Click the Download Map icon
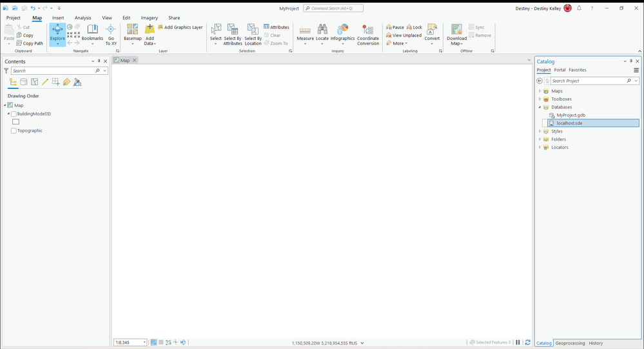Viewport: 644px width, 349px height. (456, 29)
